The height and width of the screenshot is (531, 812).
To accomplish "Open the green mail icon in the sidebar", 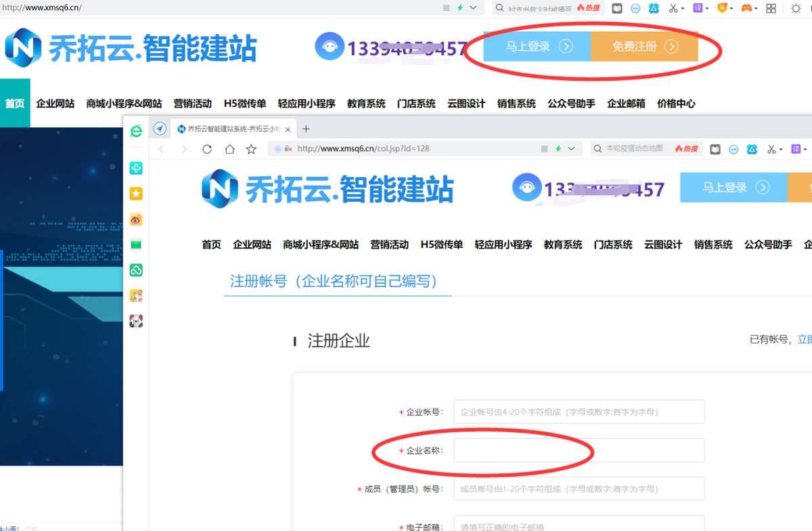I will pyautogui.click(x=136, y=245).
